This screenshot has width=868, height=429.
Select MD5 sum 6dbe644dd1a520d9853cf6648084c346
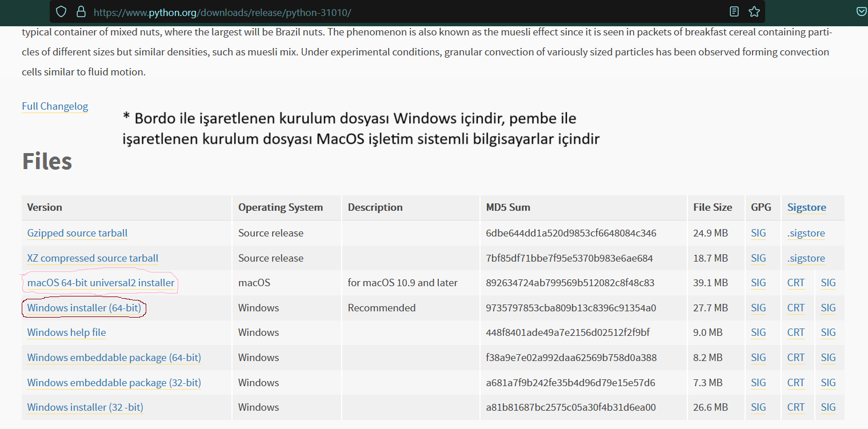coord(571,233)
